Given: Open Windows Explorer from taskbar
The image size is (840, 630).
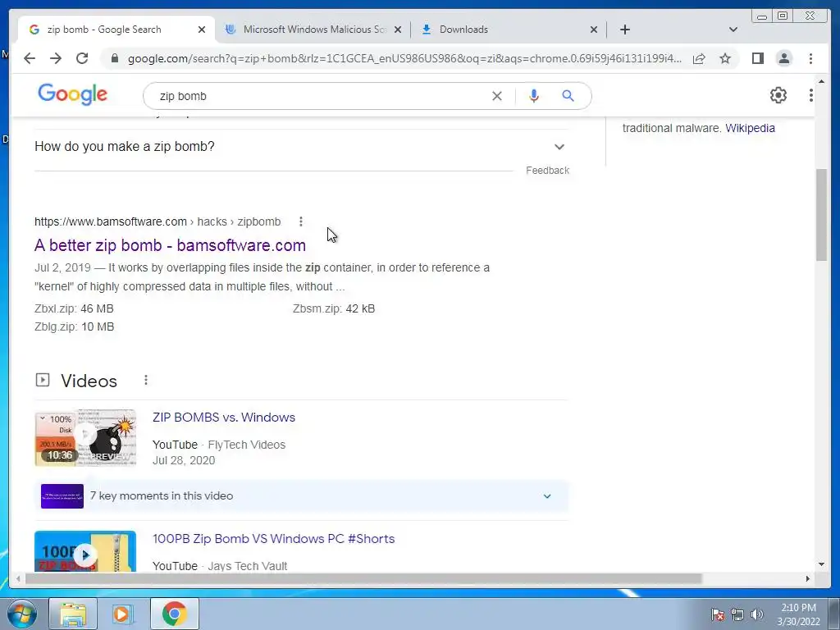Looking at the screenshot, I should pos(73,614).
